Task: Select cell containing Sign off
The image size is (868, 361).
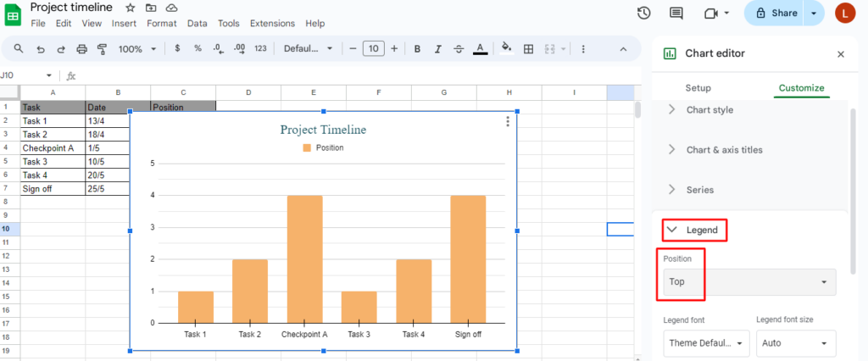Action: (53, 189)
